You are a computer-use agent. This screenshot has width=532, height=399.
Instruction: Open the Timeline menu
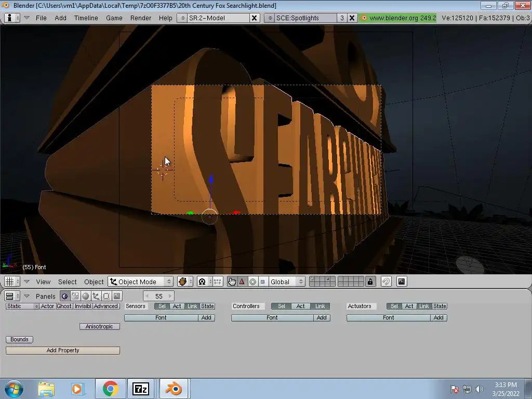click(x=86, y=18)
